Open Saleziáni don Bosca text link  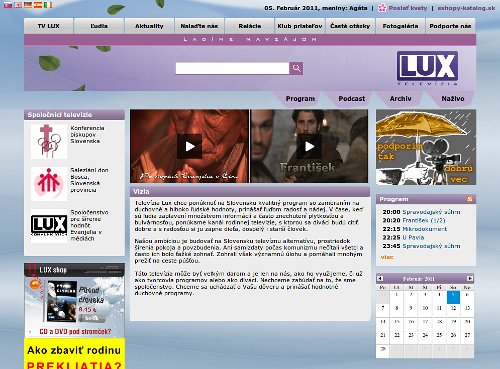[x=89, y=180]
